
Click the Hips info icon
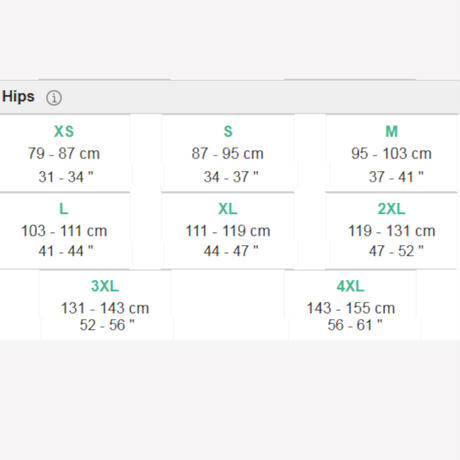tap(54, 98)
